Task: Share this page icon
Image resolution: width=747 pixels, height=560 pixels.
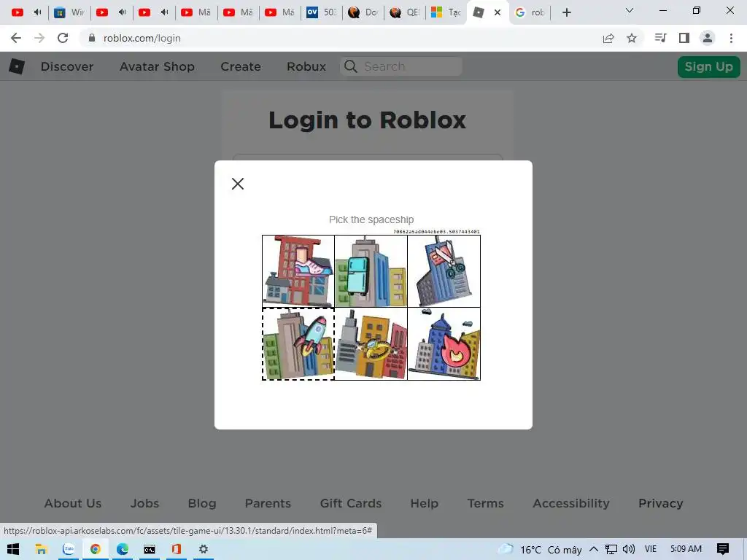Action: [608, 38]
